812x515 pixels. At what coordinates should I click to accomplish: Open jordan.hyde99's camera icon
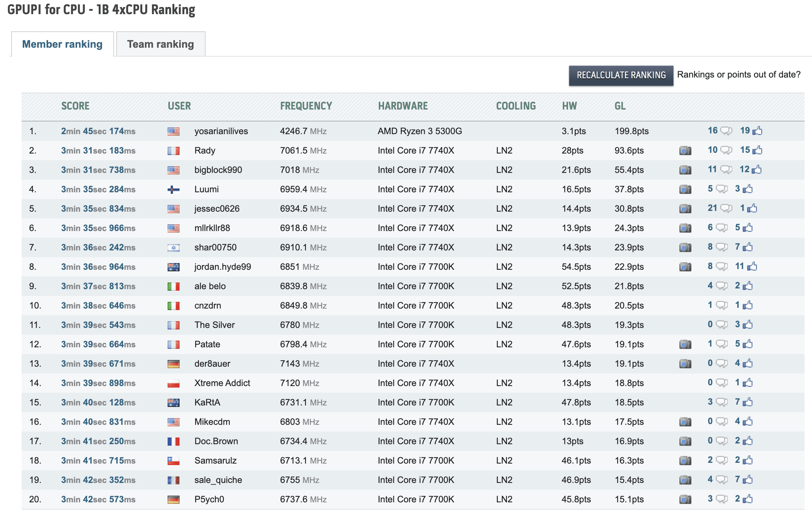pyautogui.click(x=685, y=267)
